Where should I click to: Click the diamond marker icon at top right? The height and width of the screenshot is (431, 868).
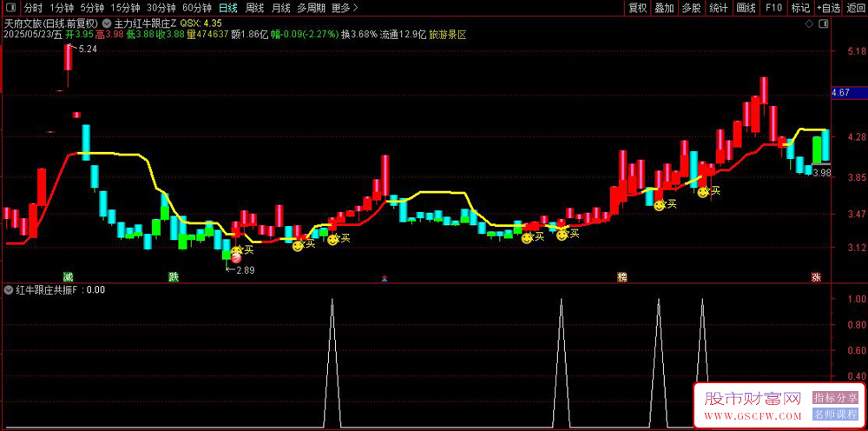(809, 23)
